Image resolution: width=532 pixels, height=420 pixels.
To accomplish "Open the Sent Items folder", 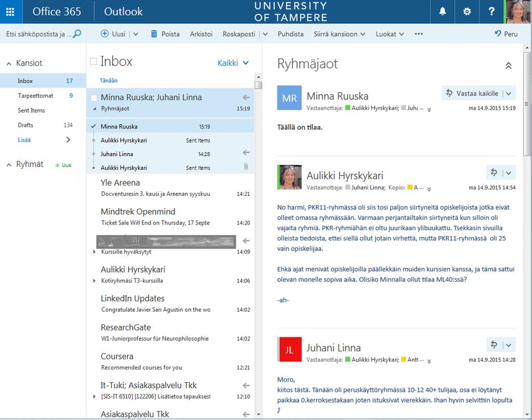I will [43, 110].
